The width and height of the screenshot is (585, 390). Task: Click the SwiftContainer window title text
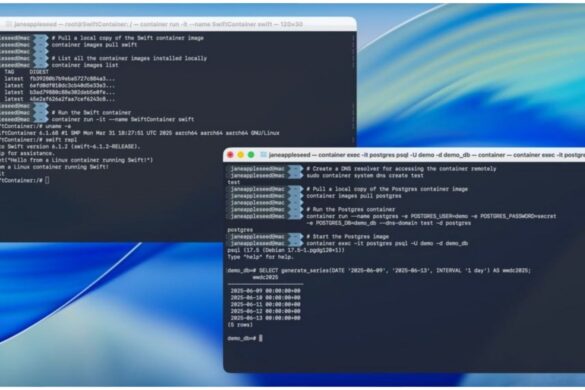pos(159,25)
